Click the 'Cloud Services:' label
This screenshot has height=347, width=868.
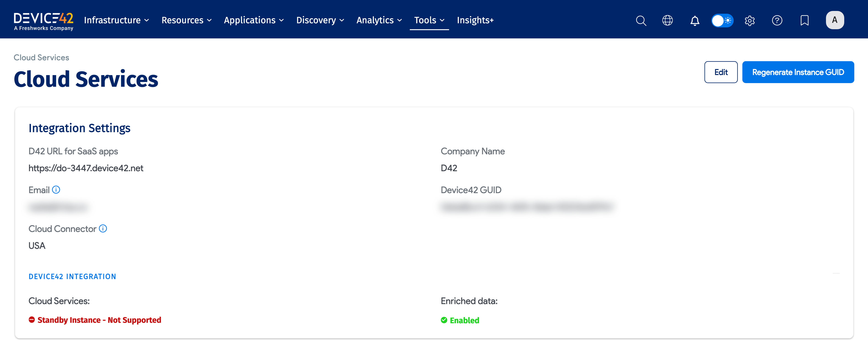(x=59, y=301)
